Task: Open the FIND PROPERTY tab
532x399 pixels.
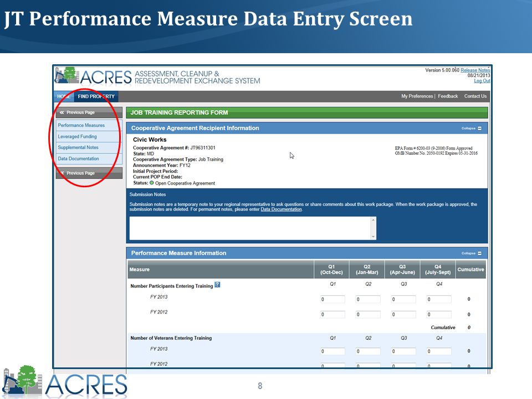Action: click(x=96, y=96)
